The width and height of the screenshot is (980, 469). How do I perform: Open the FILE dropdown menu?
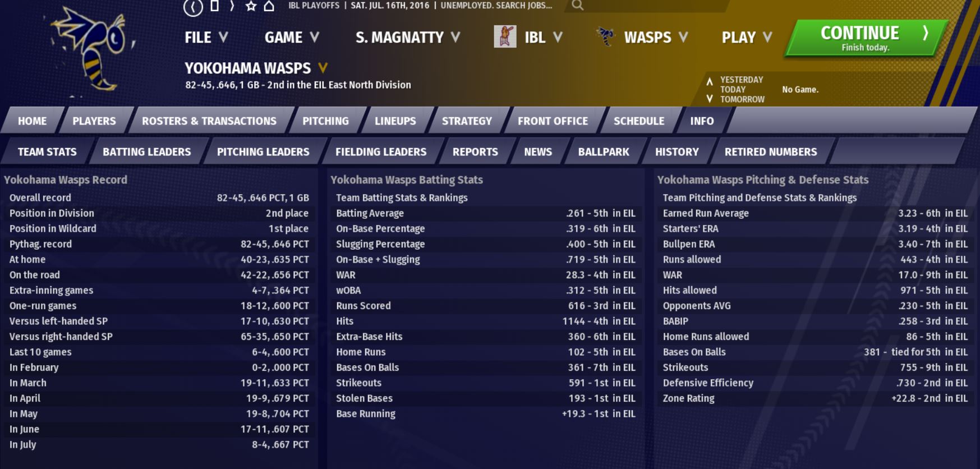(x=206, y=38)
